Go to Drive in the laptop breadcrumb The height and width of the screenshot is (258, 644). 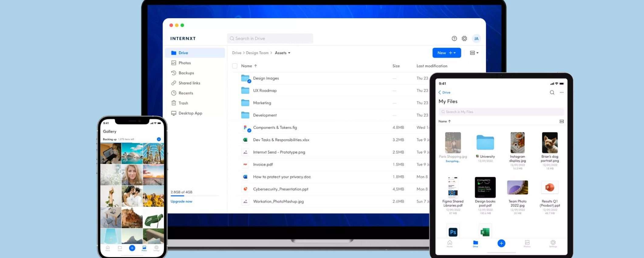(237, 53)
